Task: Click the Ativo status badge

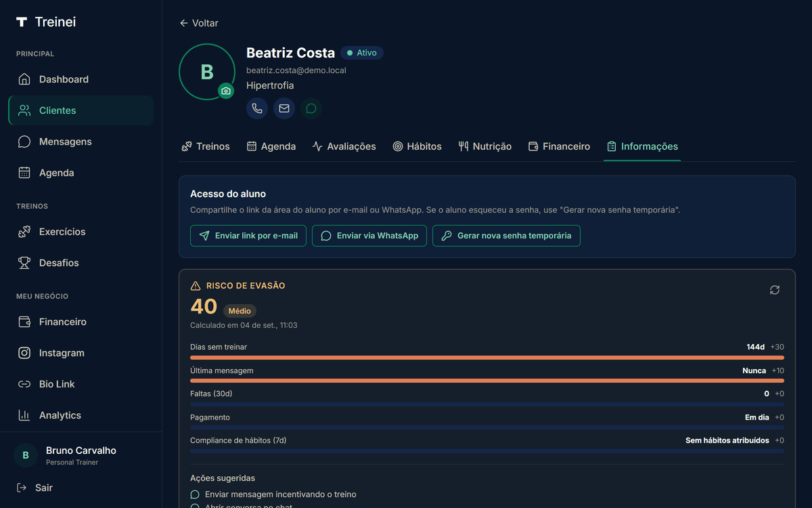Action: (362, 53)
